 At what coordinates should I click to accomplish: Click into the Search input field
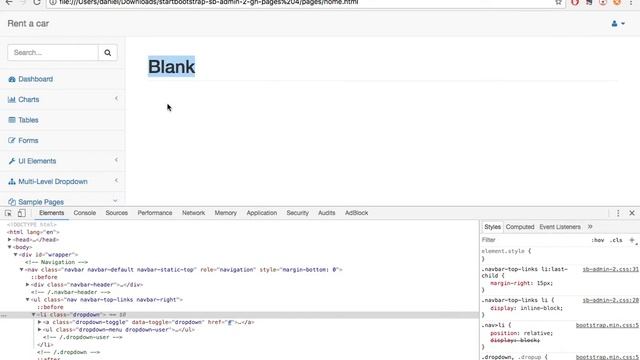[53, 53]
